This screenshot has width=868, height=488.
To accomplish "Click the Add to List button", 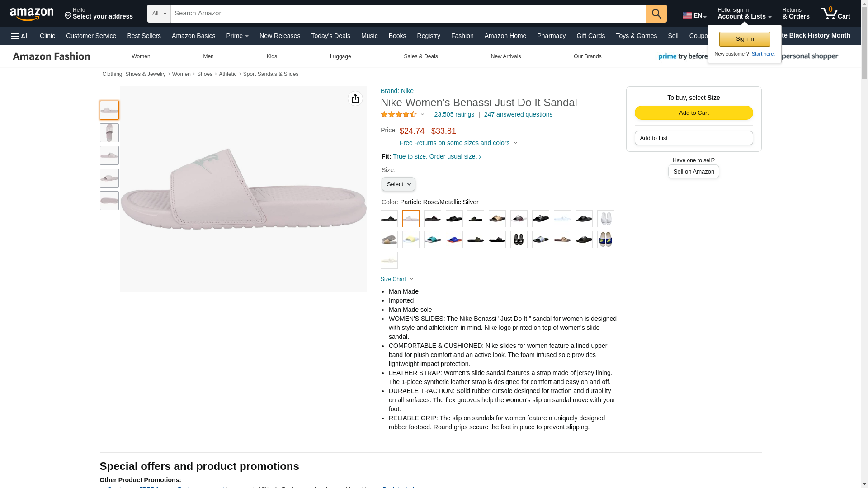I will coord(693,138).
